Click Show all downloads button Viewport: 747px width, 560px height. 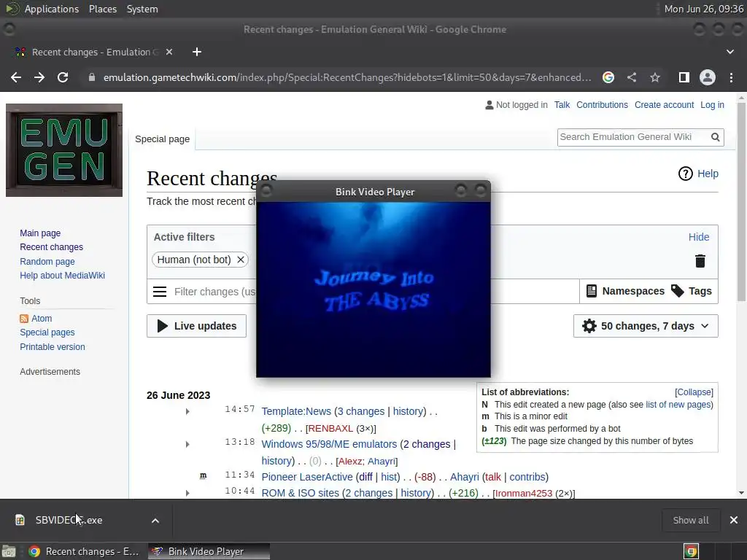click(x=690, y=520)
